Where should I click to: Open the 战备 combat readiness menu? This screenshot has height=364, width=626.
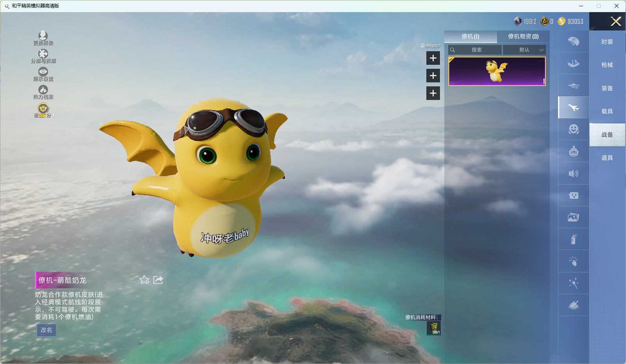(x=607, y=135)
